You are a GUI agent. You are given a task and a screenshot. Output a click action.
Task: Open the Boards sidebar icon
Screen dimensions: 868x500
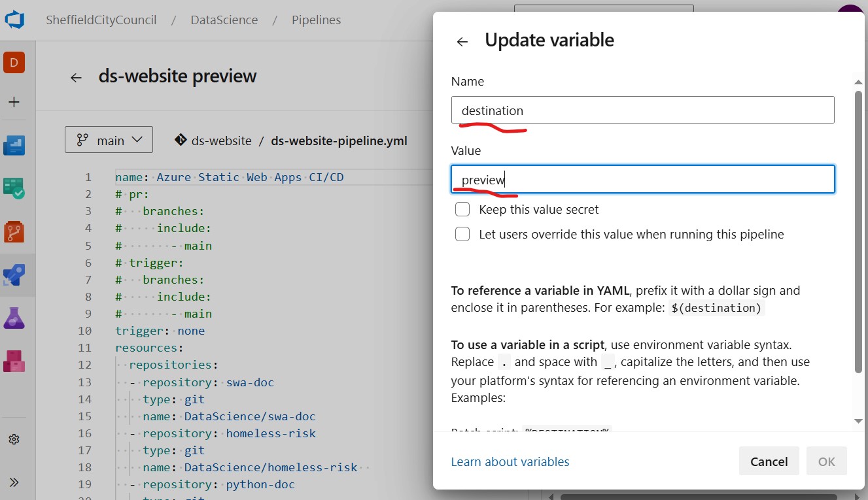(14, 188)
